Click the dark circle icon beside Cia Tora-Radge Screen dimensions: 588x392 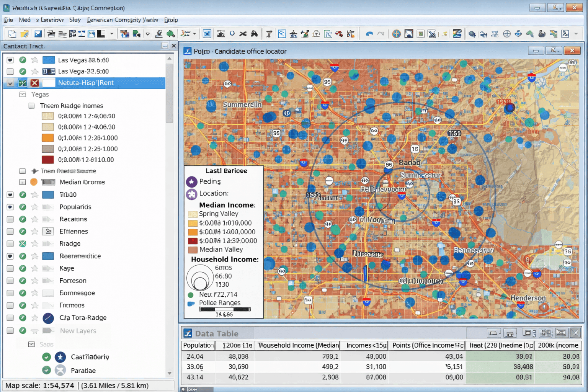click(x=48, y=318)
